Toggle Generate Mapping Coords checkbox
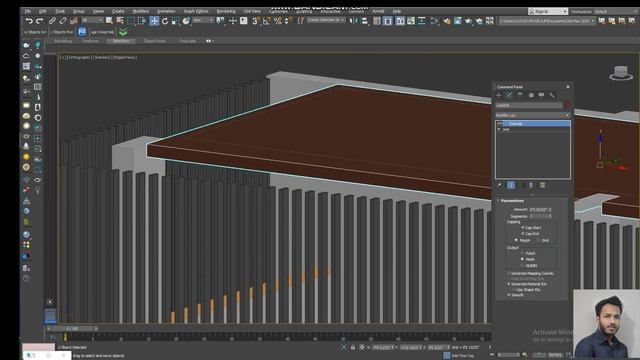 [x=509, y=273]
